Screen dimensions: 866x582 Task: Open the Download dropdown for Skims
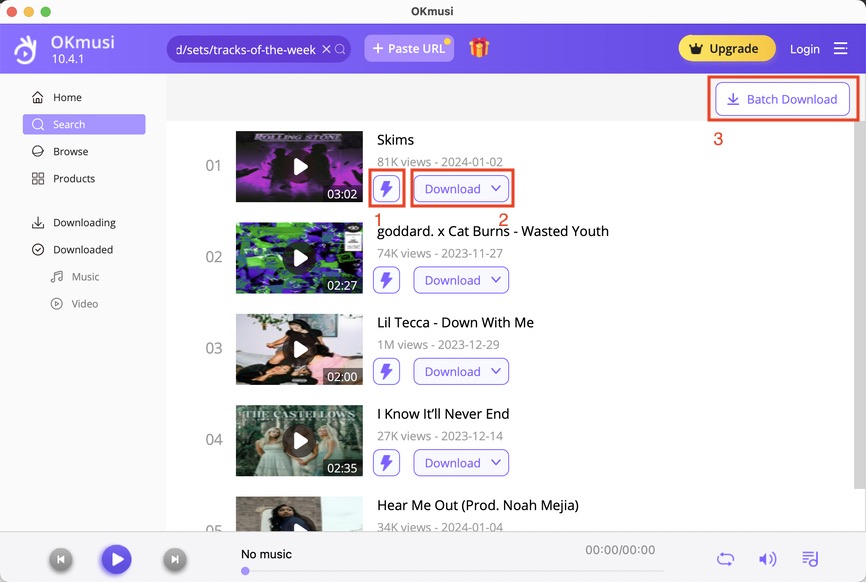(461, 188)
